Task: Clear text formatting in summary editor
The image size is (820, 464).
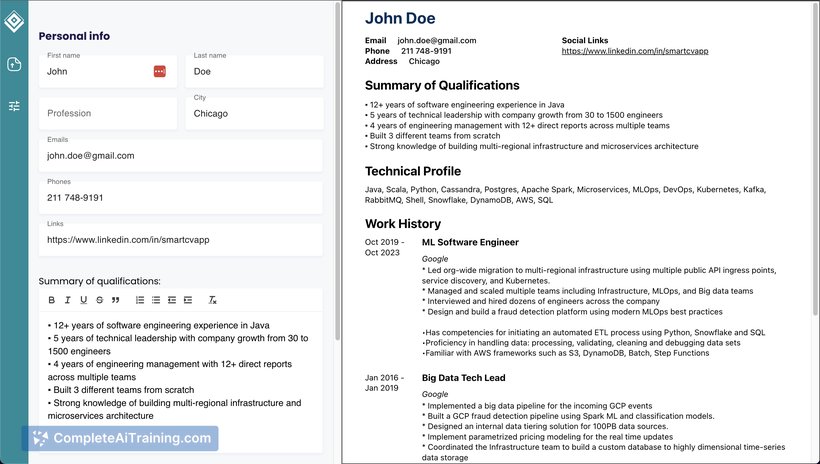Action: pos(212,300)
